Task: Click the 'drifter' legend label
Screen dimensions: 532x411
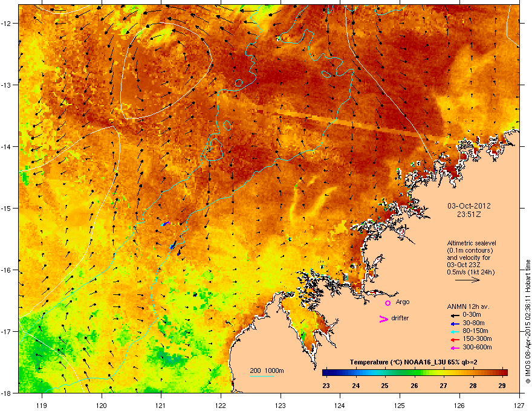Action: tap(400, 318)
